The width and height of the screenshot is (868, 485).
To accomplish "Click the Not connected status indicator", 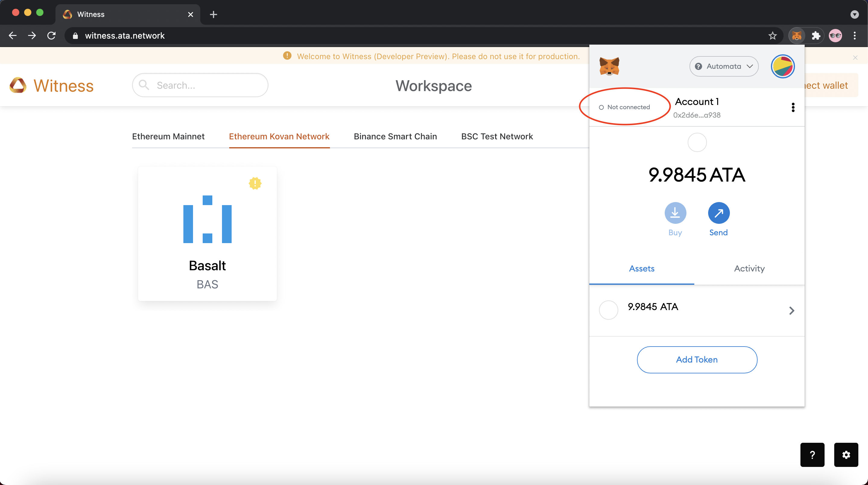I will (x=624, y=107).
